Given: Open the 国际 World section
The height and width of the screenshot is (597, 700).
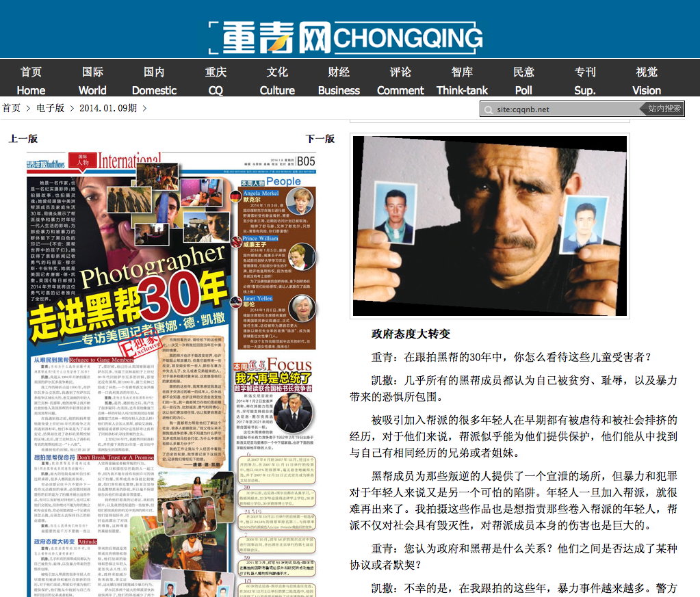Looking at the screenshot, I should 92,81.
